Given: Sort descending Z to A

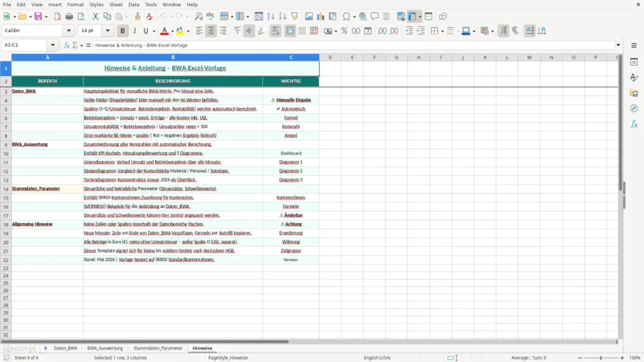Looking at the screenshot, I should click(282, 16).
